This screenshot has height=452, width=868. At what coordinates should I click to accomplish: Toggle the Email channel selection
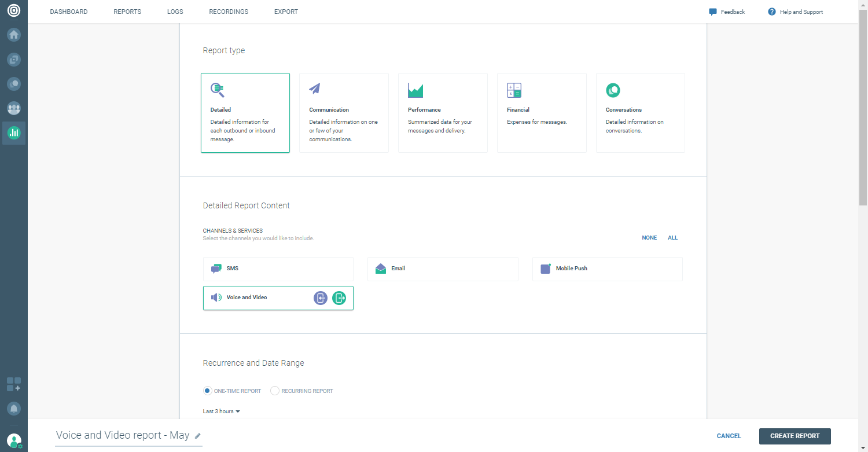point(443,269)
